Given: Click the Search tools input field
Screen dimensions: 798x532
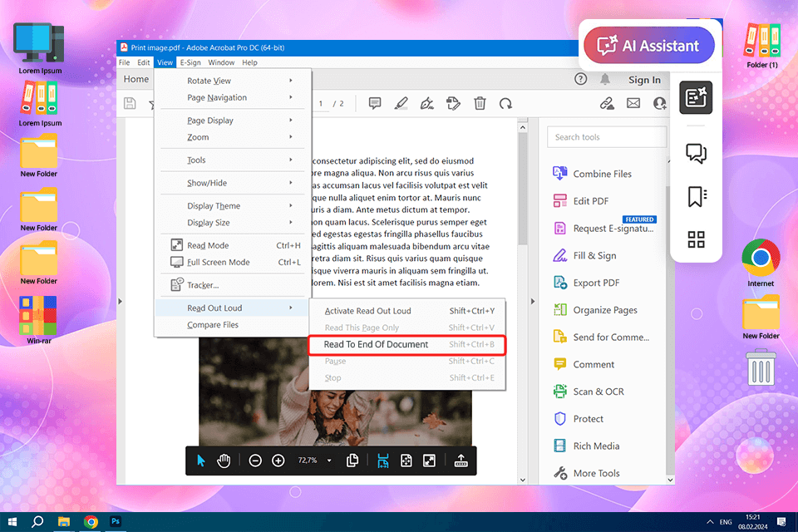Looking at the screenshot, I should pyautogui.click(x=607, y=137).
